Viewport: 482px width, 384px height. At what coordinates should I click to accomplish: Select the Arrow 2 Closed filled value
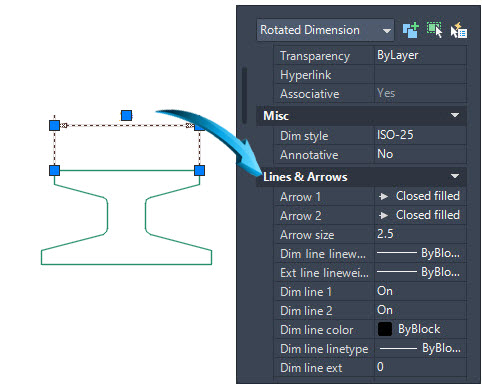[420, 215]
